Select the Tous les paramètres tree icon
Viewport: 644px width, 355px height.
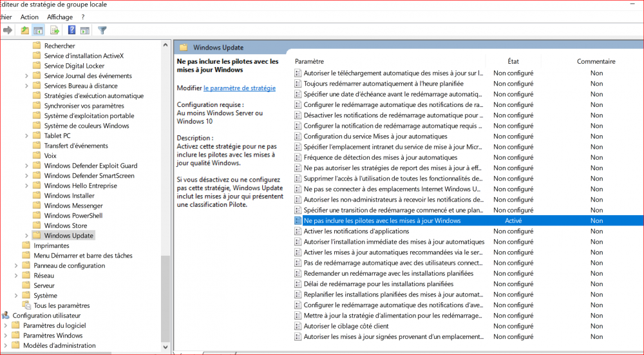tap(26, 305)
